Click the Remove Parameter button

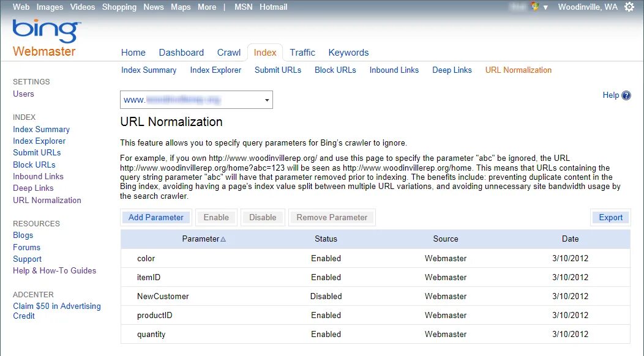pos(332,217)
